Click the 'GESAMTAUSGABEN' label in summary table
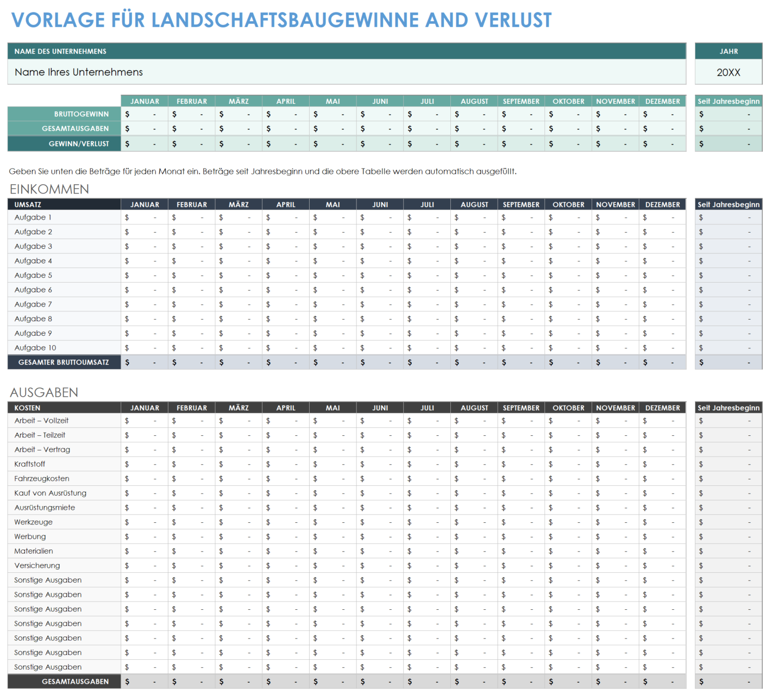Image resolution: width=772 pixels, height=700 pixels. [x=64, y=129]
